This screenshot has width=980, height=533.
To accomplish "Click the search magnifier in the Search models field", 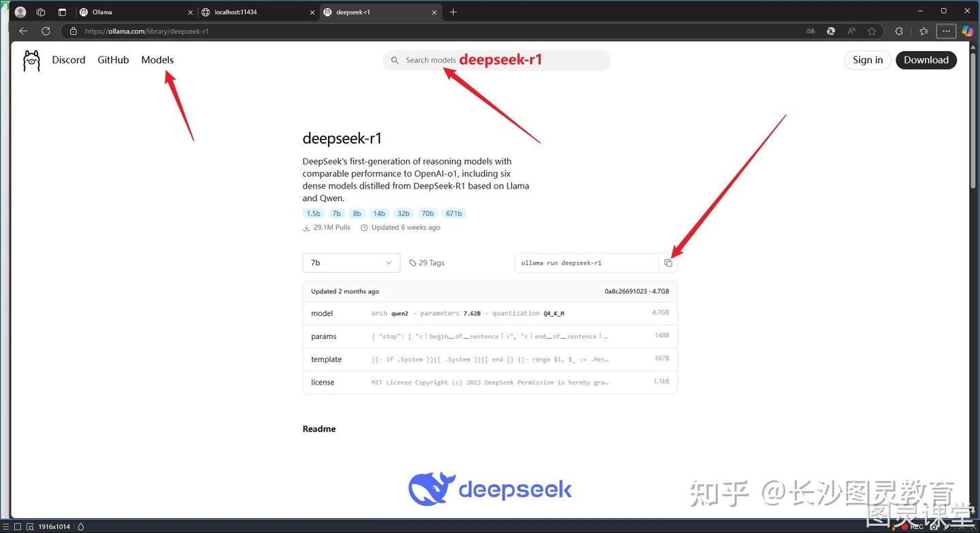I will (x=395, y=60).
